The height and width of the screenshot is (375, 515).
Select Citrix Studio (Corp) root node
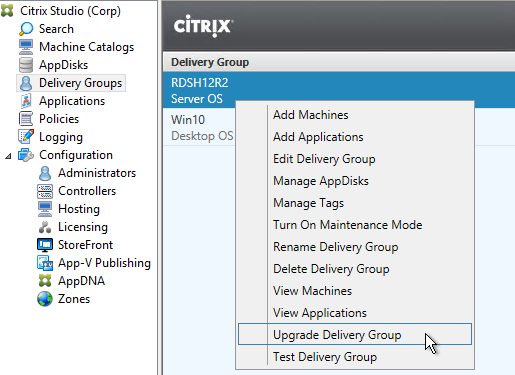[70, 11]
